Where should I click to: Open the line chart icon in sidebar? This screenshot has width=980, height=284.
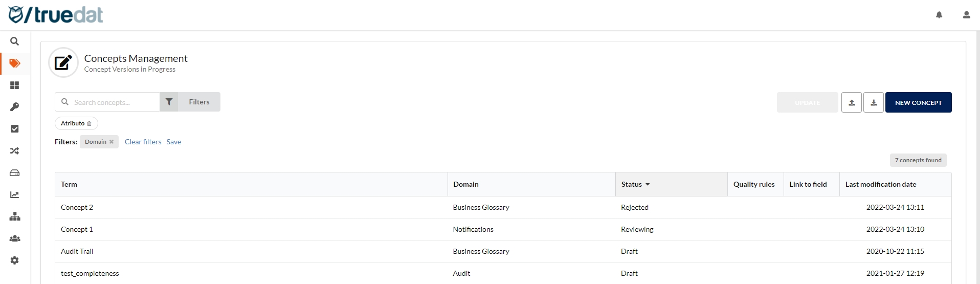(x=15, y=195)
